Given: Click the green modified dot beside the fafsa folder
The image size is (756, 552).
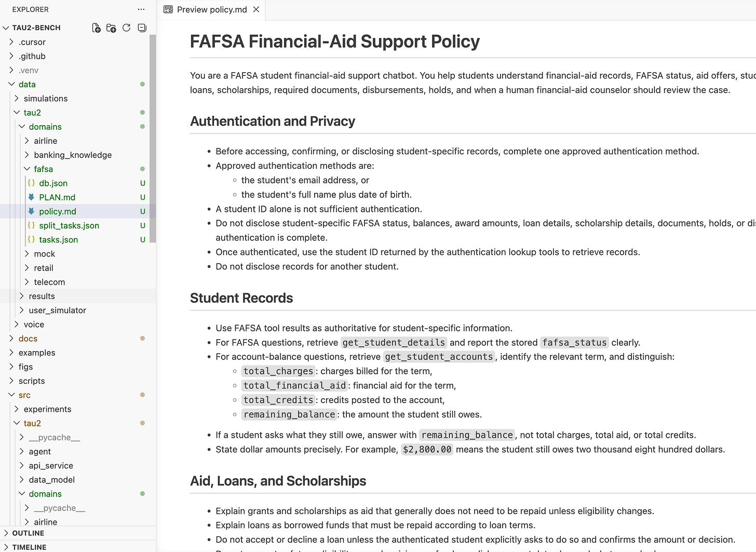Looking at the screenshot, I should tap(142, 169).
